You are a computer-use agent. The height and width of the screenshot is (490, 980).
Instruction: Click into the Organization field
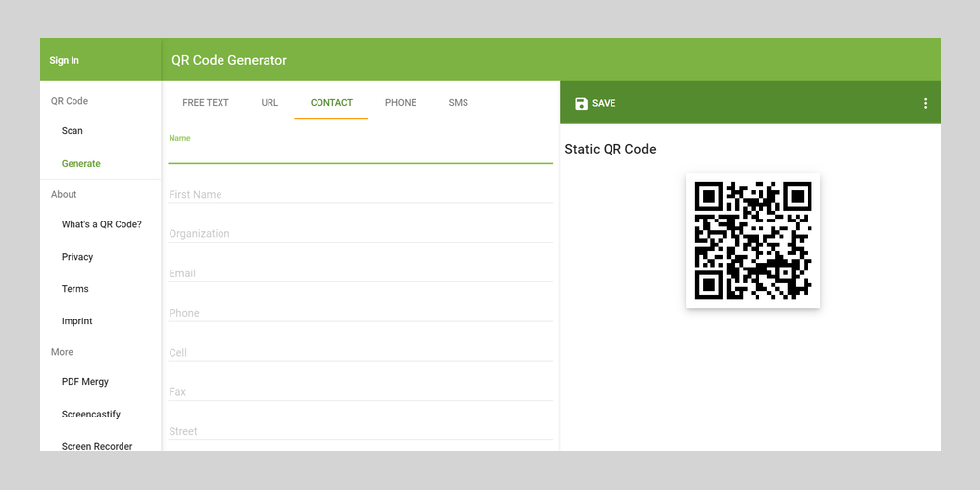360,234
